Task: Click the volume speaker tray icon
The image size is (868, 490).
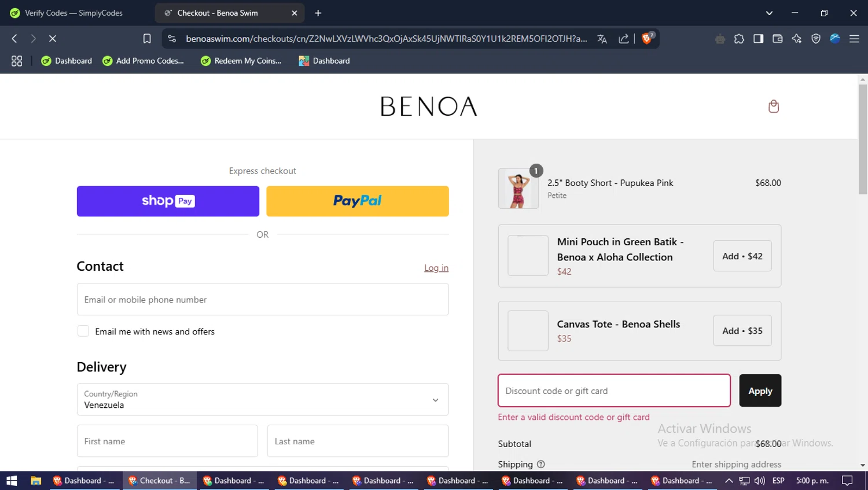Action: pyautogui.click(x=760, y=481)
